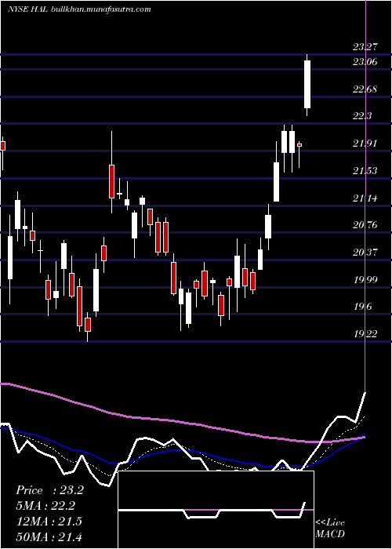Viewport: 392px width, 549px height.
Task: Click the 21.14 price axis label
Action: [365, 198]
